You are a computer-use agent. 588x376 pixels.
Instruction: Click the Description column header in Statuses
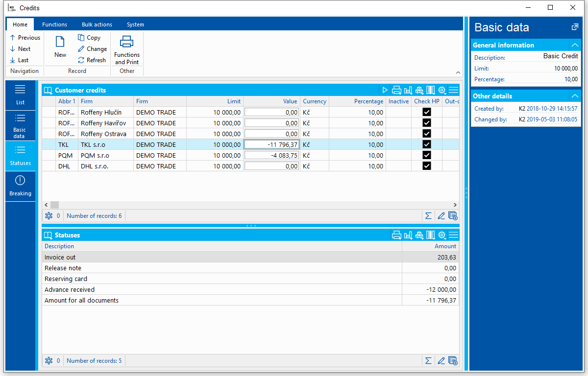point(222,246)
